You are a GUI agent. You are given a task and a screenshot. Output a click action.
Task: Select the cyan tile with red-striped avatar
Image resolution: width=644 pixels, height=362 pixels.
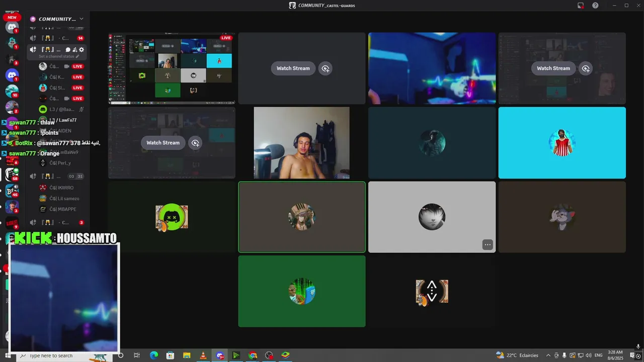coord(562,143)
